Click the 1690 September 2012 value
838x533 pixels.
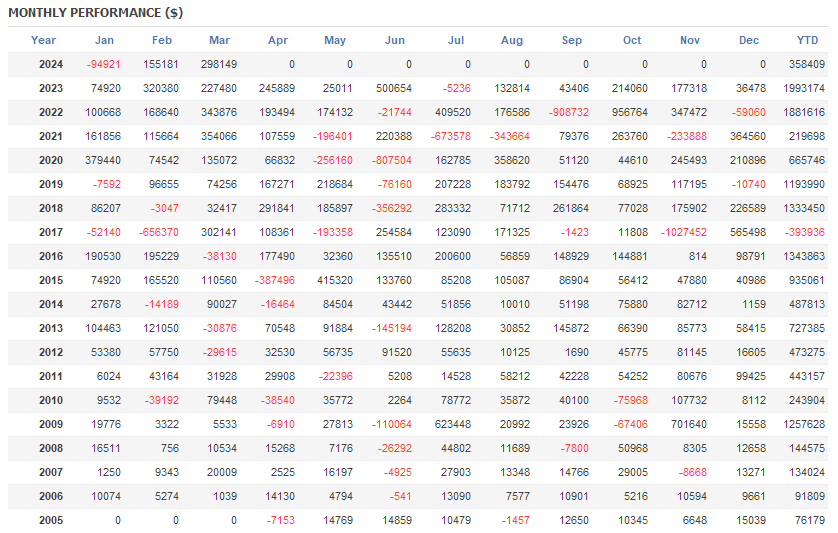coord(577,352)
